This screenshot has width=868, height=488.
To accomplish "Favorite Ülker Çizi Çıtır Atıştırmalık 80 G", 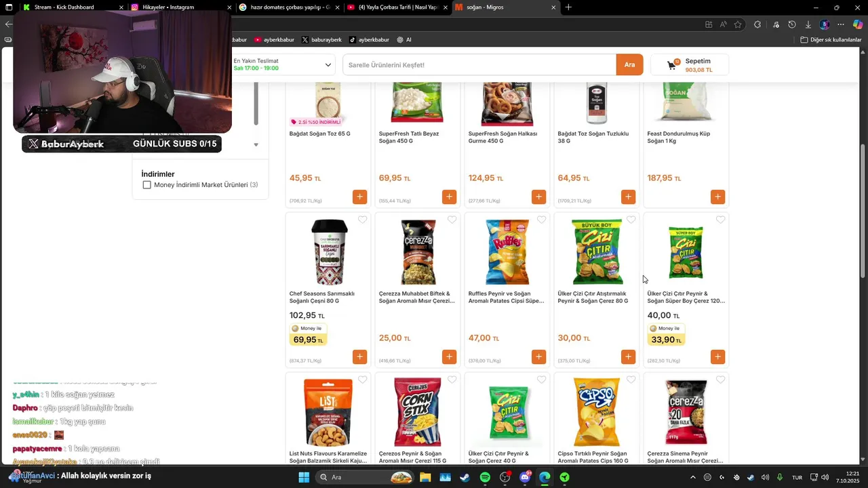I will pyautogui.click(x=631, y=220).
